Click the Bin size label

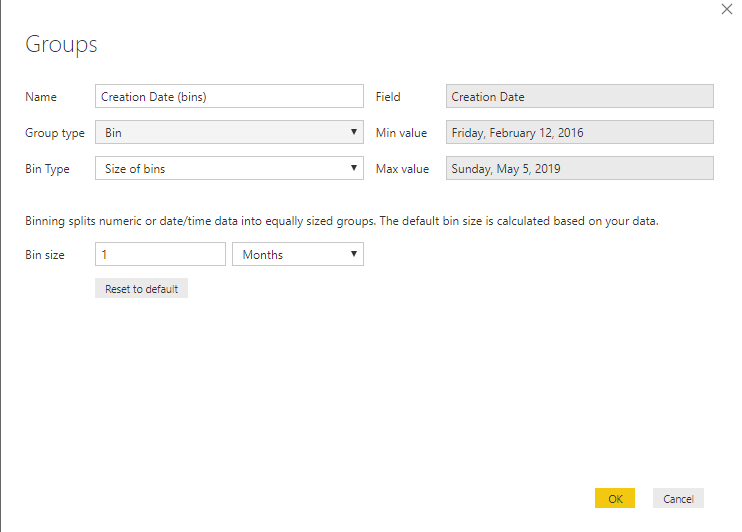tap(44, 255)
